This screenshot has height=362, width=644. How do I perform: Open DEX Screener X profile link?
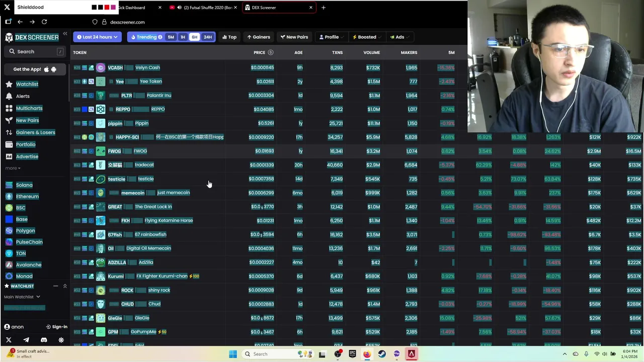[x=9, y=340]
